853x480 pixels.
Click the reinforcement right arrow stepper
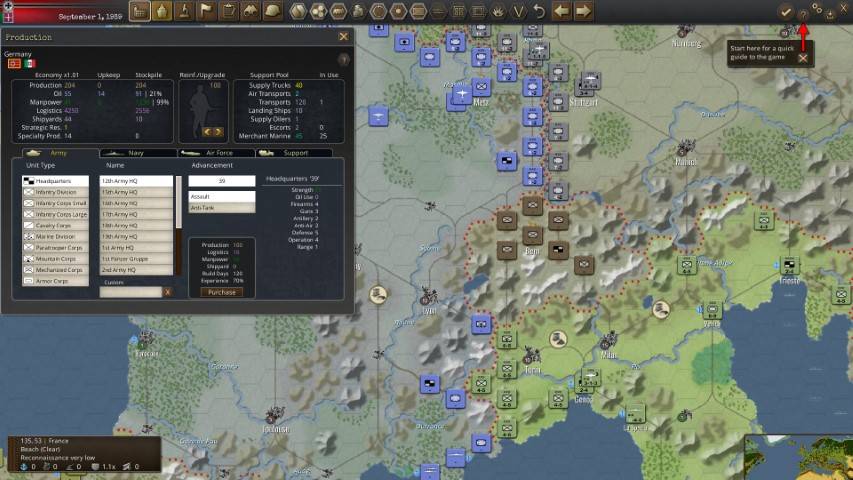point(218,132)
